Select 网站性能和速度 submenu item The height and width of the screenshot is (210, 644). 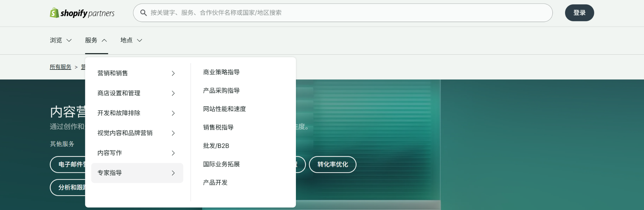point(225,109)
